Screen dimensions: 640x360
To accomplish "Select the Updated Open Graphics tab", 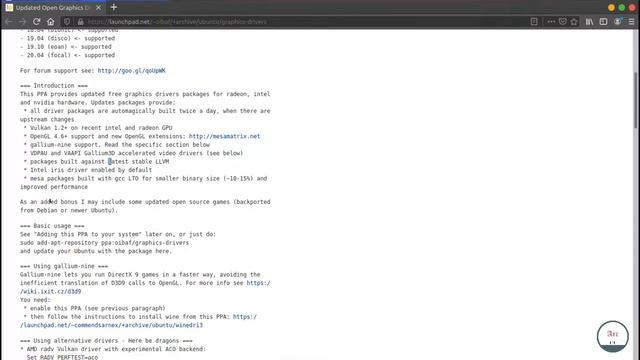I will pyautogui.click(x=53, y=7).
